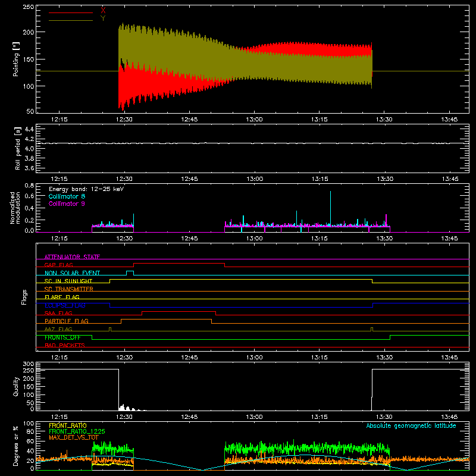The width and height of the screenshot is (476, 476).
Task: Click the 'Absolute geomagnetic latitude' label
Action: click(411, 425)
